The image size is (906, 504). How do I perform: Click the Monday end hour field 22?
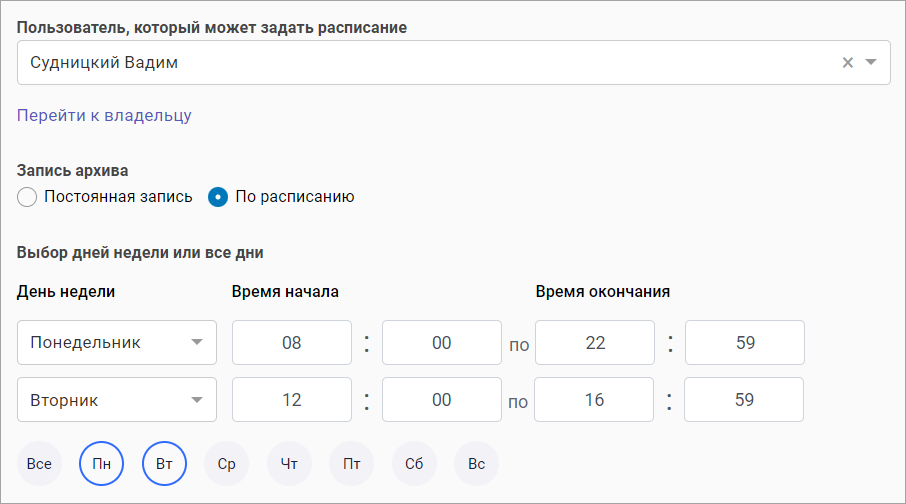595,343
